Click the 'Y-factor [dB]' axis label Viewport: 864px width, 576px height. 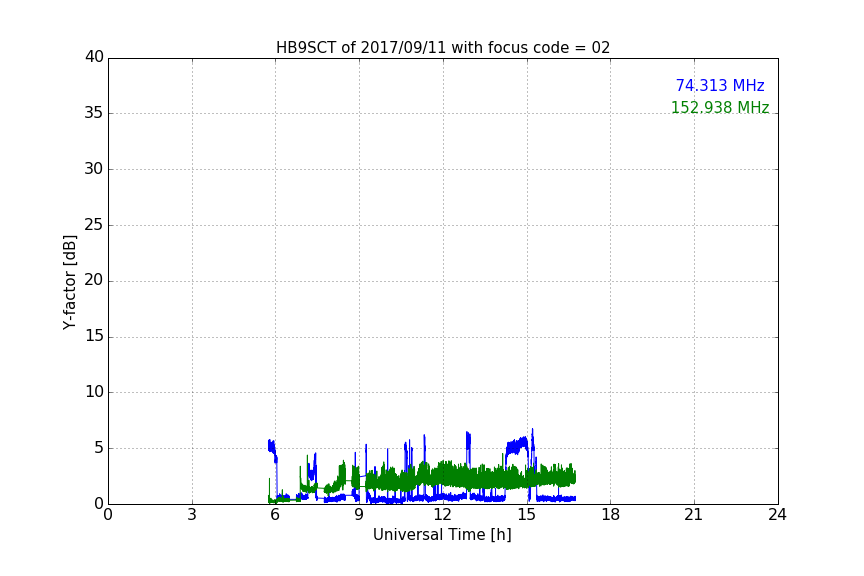[69, 282]
